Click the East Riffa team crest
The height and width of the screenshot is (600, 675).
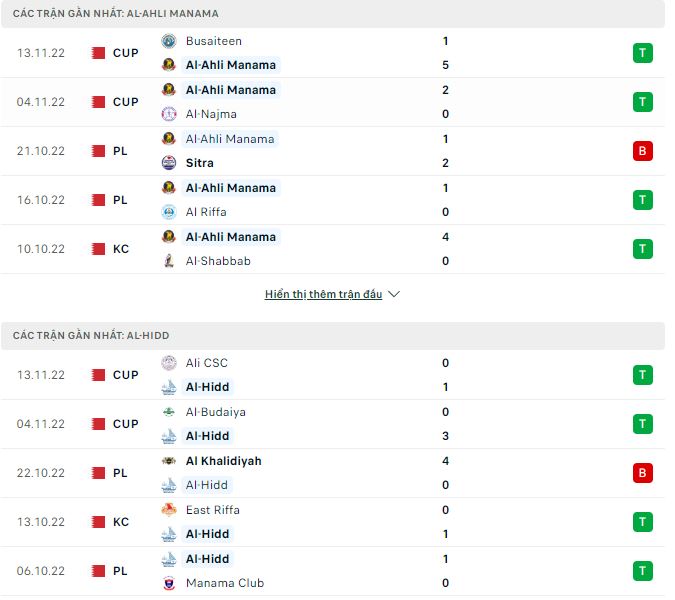pyautogui.click(x=169, y=510)
